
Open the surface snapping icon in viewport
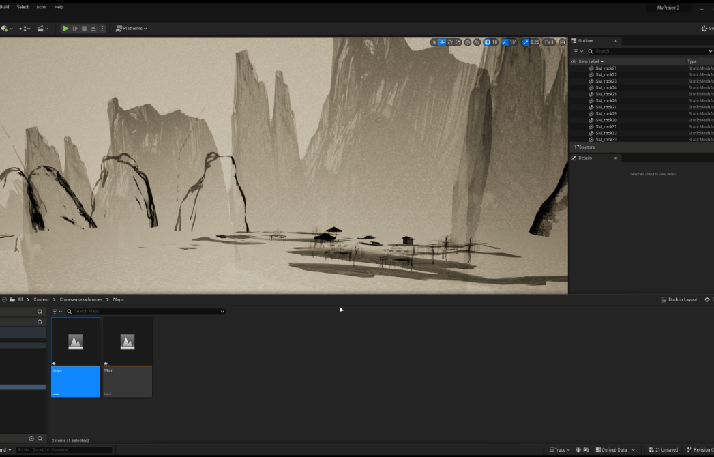477,42
